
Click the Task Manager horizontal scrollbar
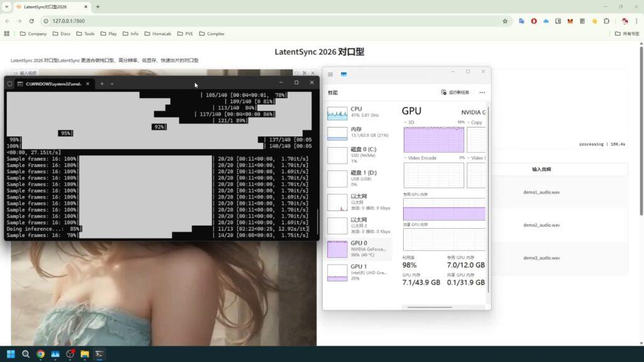point(430,307)
